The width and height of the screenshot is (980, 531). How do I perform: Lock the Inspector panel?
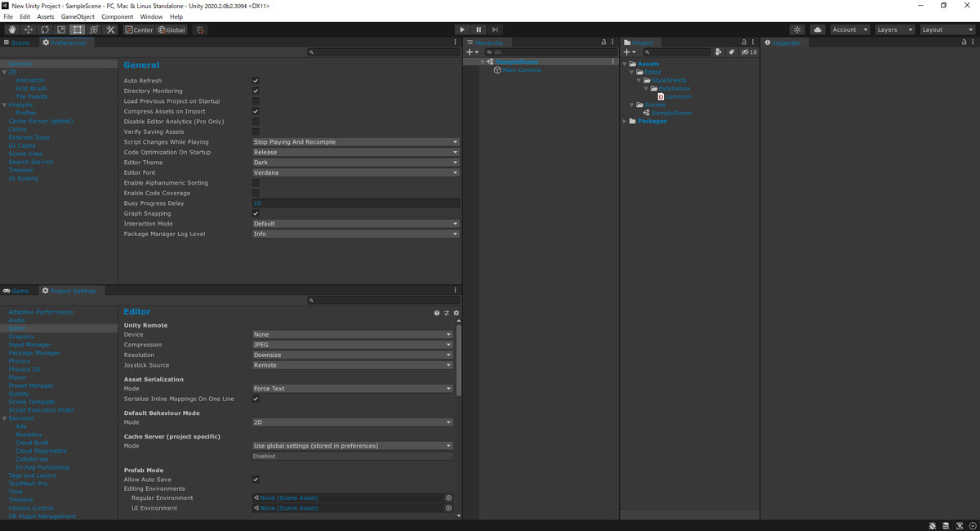964,42
